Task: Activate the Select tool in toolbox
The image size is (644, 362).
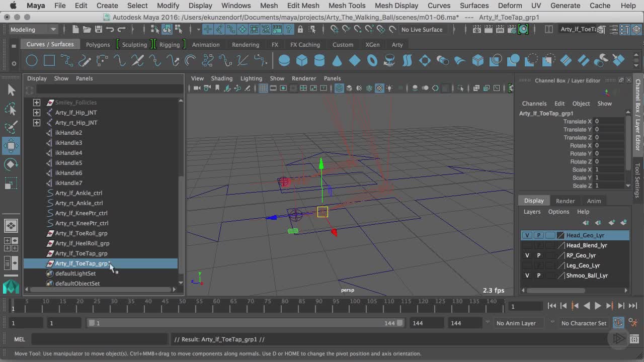Action: click(11, 90)
